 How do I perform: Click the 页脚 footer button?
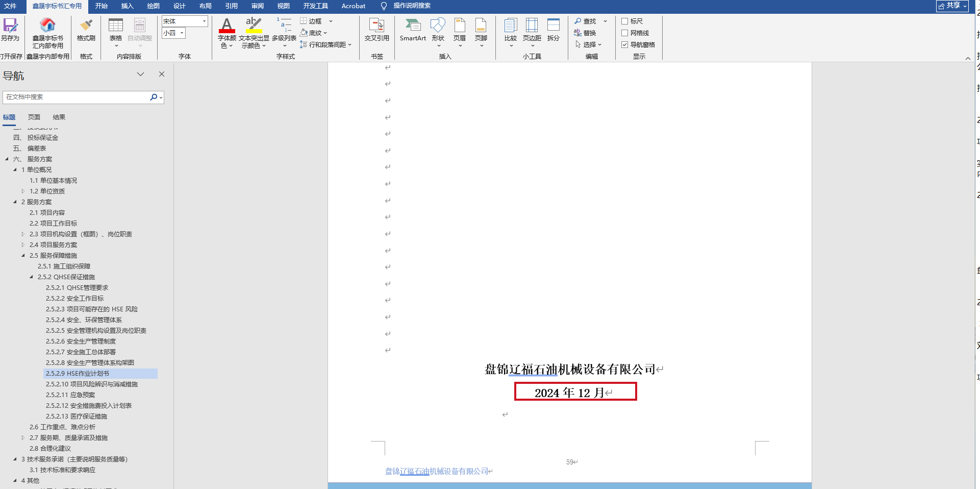tap(481, 33)
